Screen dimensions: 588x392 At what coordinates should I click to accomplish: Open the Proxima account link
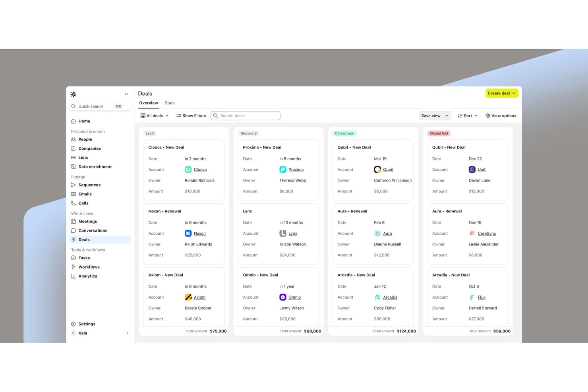click(296, 170)
